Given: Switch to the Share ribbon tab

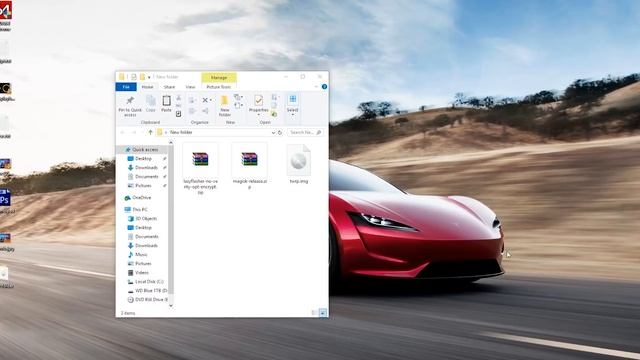Looking at the screenshot, I should coord(169,87).
